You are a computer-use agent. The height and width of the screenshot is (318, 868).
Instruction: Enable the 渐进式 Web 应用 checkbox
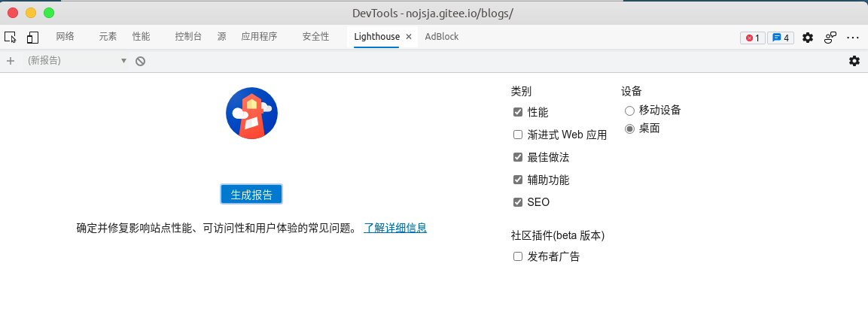pos(518,135)
